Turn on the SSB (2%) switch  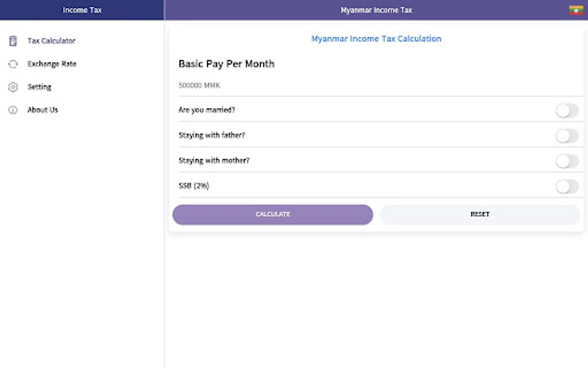(567, 186)
